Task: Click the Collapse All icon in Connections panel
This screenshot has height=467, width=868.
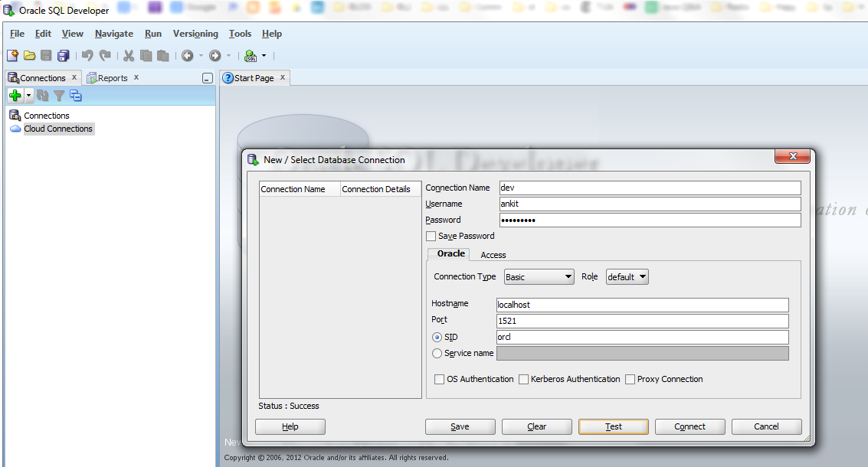Action: (76, 96)
